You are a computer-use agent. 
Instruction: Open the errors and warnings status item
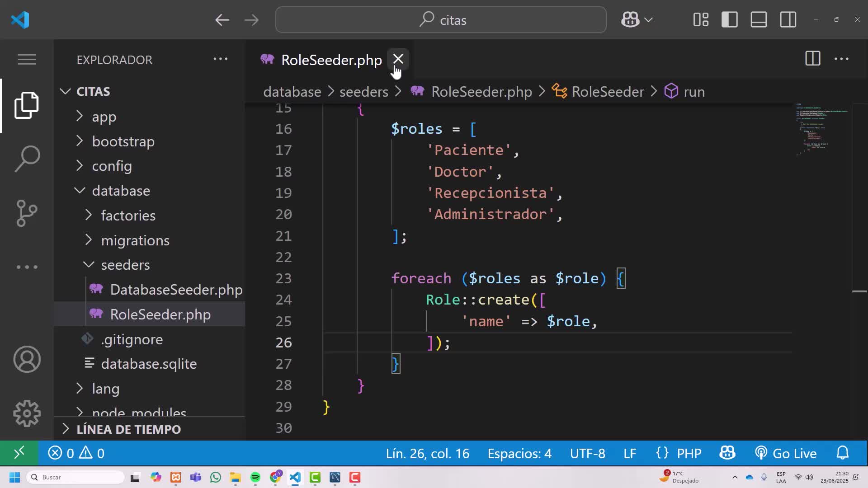click(76, 453)
